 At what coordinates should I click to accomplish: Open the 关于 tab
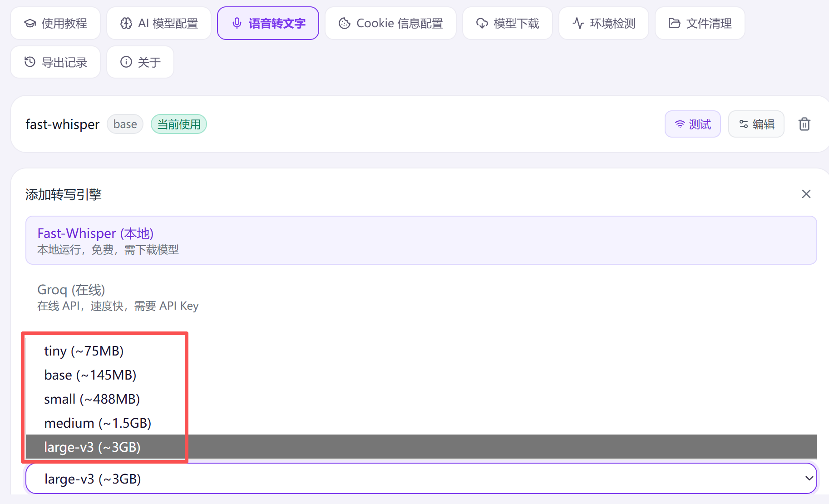(140, 62)
